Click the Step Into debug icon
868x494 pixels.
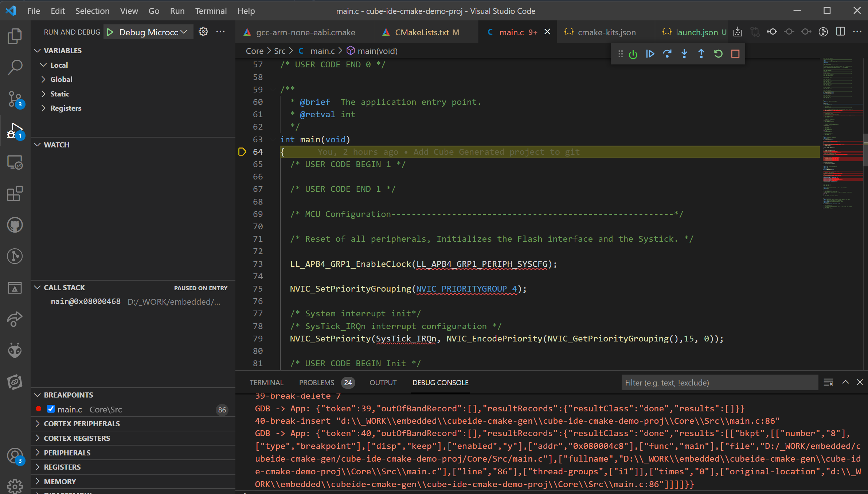[x=684, y=54]
